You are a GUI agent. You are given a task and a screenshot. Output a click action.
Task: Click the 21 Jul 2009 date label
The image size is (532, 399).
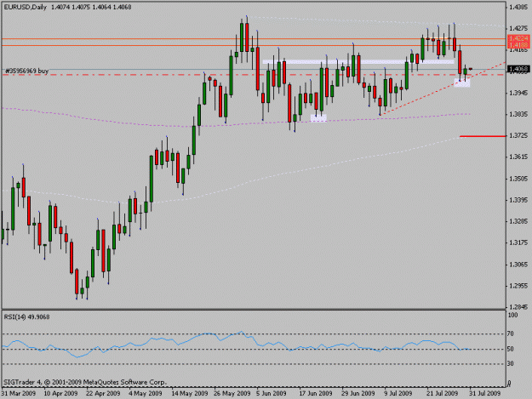(x=442, y=394)
